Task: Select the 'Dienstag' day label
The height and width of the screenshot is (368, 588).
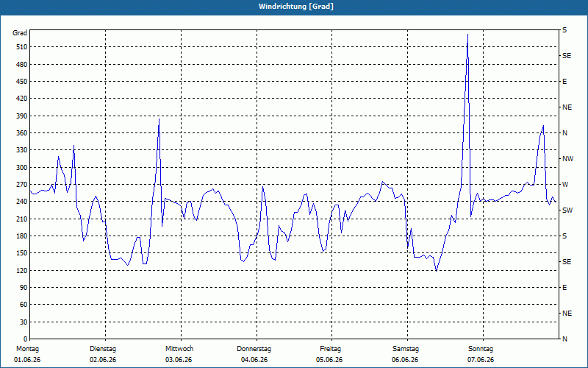Action: 103,349
